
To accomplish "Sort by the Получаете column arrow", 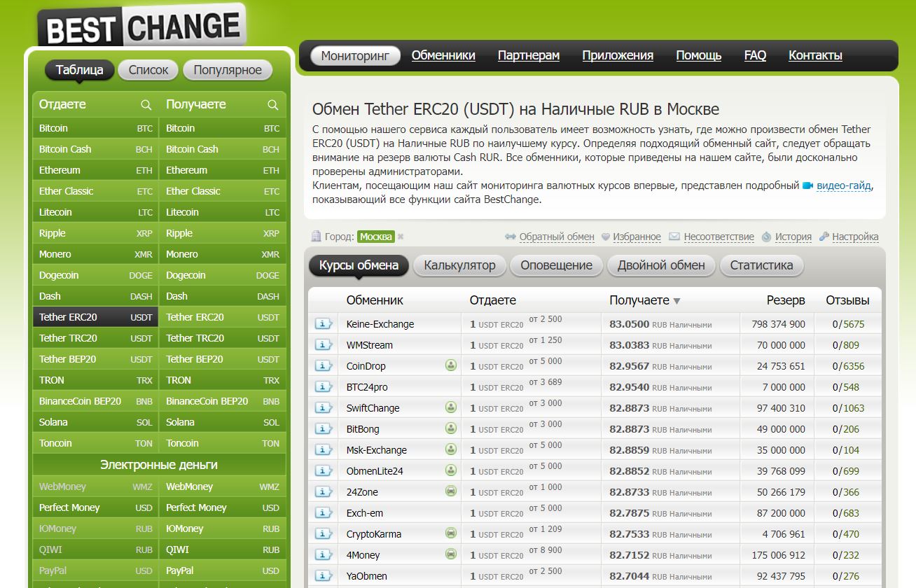I will 676,301.
